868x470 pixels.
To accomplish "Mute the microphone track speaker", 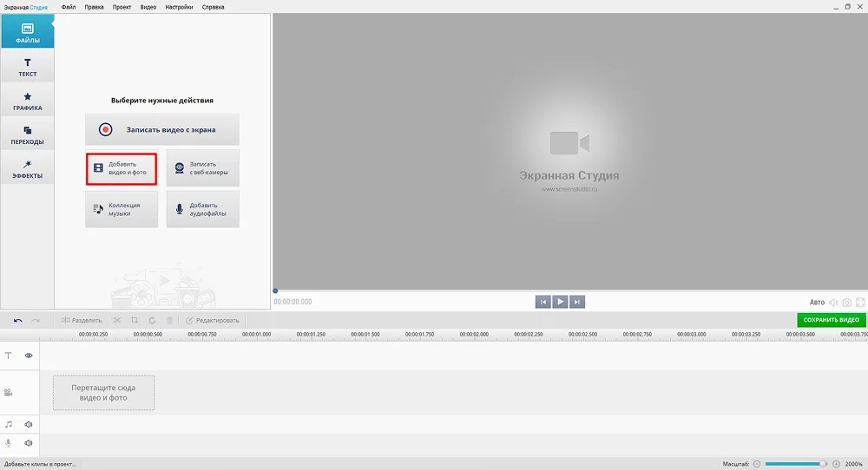I will click(29, 442).
